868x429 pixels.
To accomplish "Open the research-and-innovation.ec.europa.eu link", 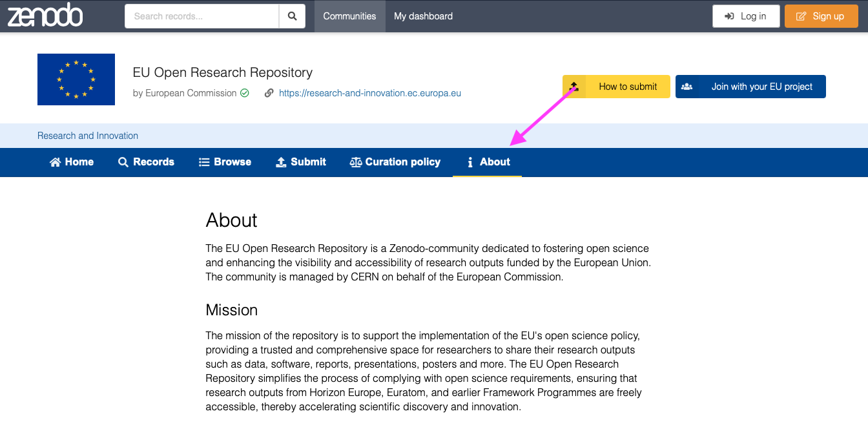I will click(370, 93).
